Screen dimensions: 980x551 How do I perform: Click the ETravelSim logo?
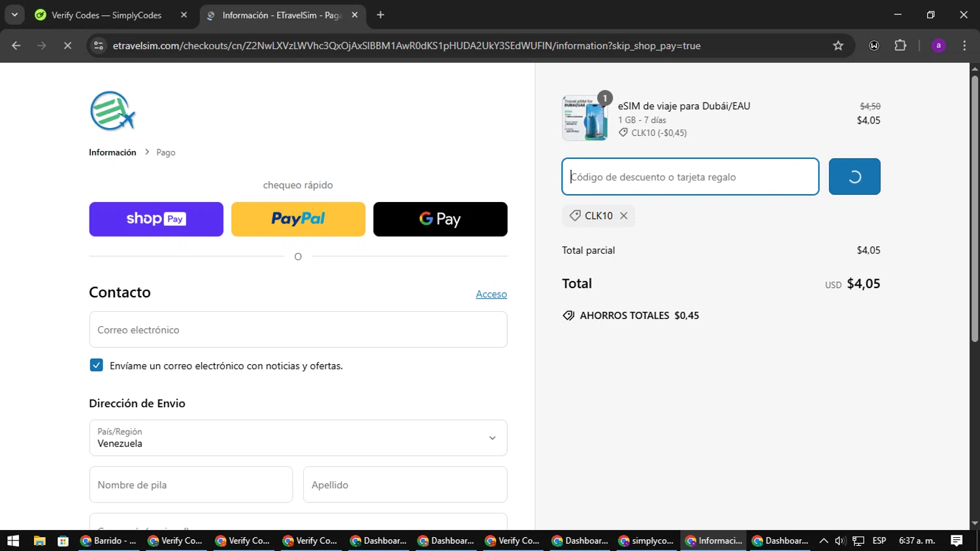(112, 111)
